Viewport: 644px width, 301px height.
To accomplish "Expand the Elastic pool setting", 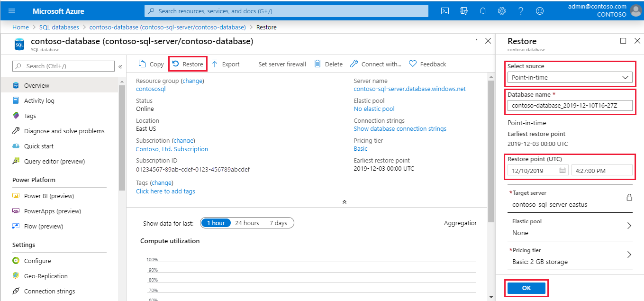I will click(x=629, y=226).
